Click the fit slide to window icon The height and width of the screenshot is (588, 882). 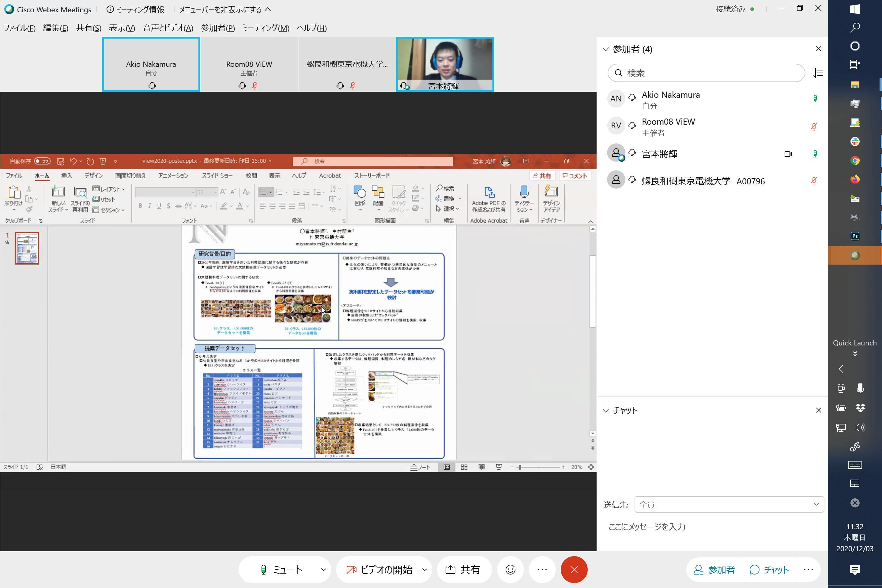point(591,467)
